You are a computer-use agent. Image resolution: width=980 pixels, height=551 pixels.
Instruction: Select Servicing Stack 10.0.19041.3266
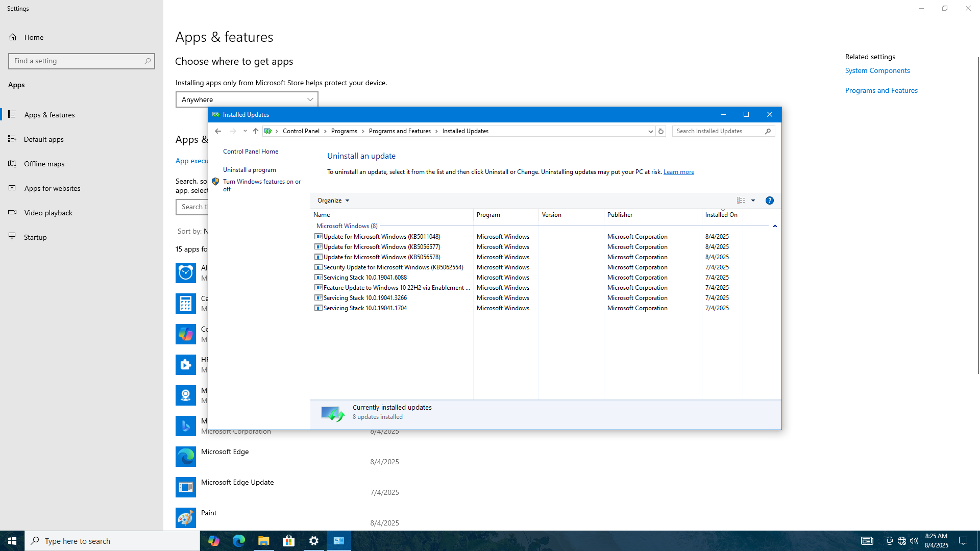pyautogui.click(x=528, y=298)
